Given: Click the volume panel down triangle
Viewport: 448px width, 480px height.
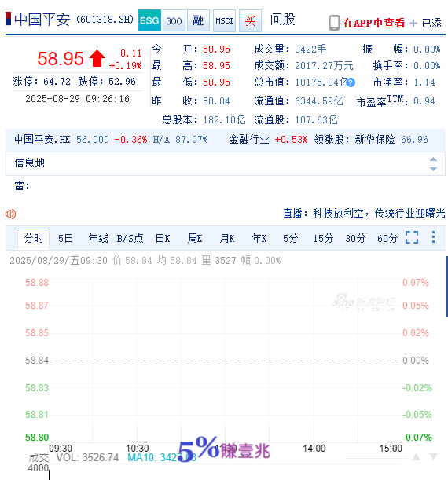Looking at the screenshot, I should [433, 456].
